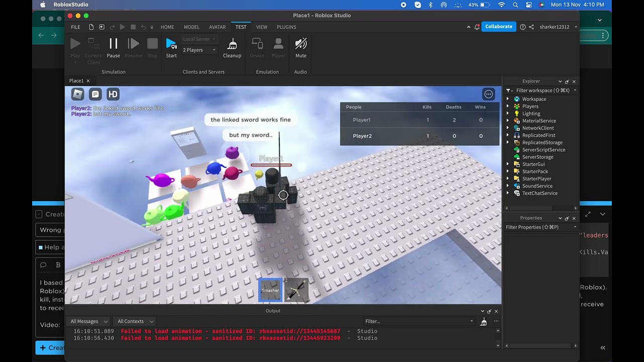Click the new file icon in toolbar

click(x=91, y=27)
